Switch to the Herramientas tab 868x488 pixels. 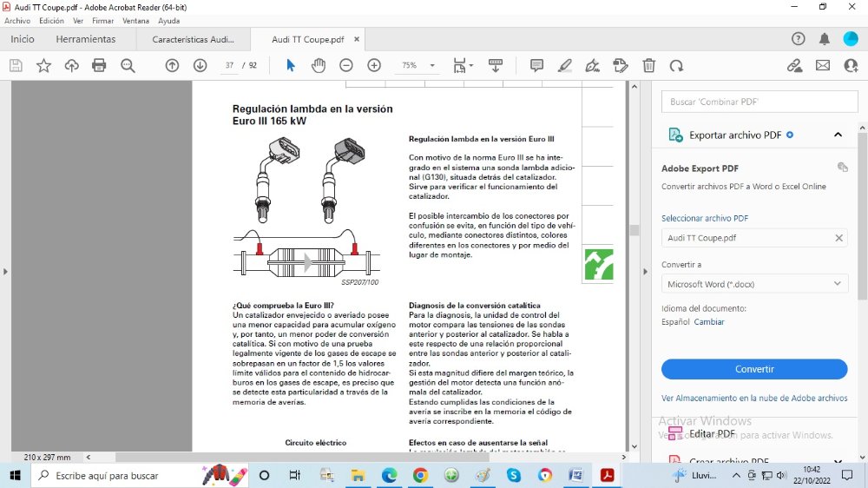click(86, 39)
